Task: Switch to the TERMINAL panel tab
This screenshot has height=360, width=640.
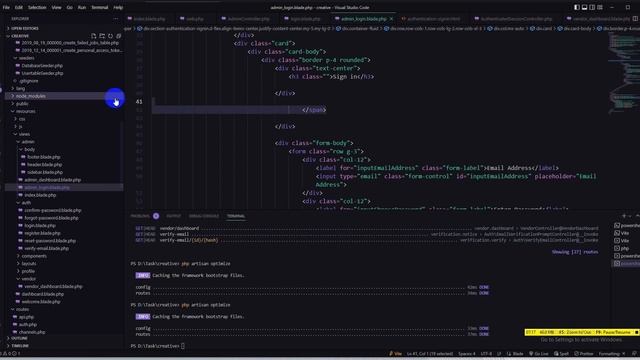Action: coord(236,216)
